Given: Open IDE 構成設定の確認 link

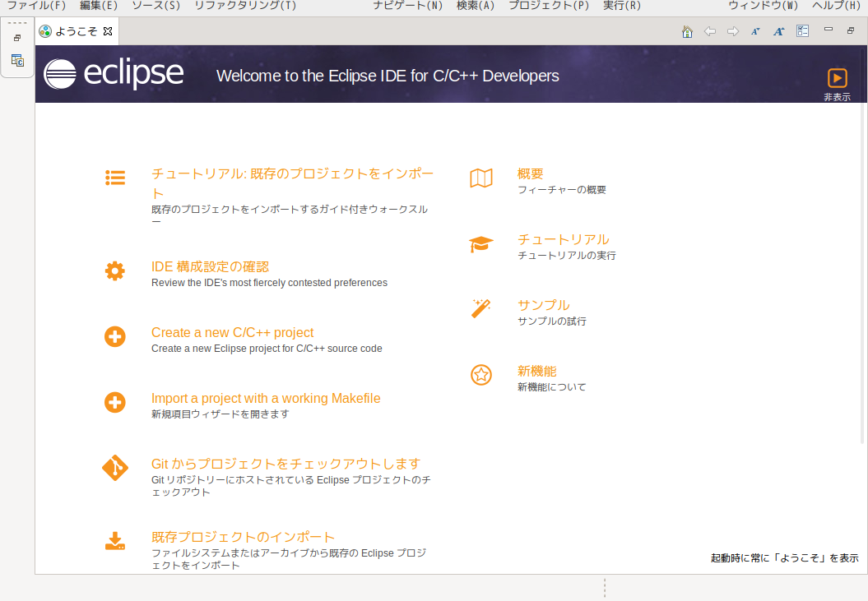Looking at the screenshot, I should (x=211, y=266).
